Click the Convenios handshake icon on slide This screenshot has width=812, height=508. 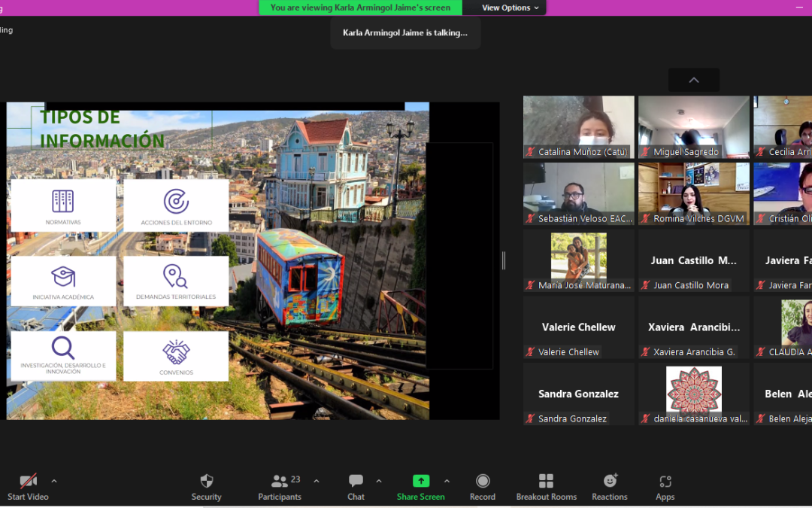176,352
